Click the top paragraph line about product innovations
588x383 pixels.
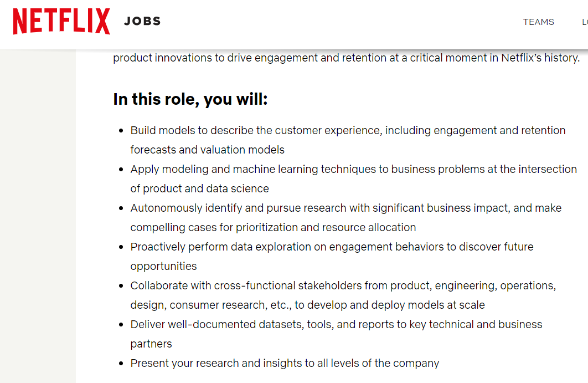(346, 58)
